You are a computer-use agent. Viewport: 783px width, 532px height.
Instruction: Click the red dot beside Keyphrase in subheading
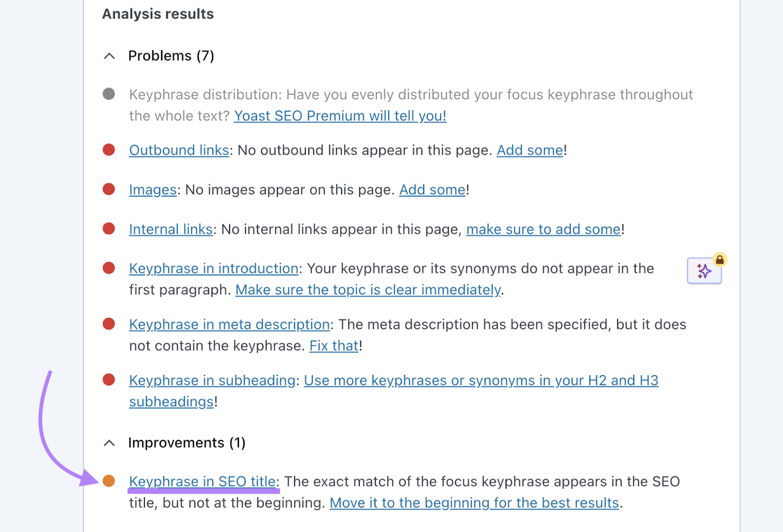coord(109,380)
